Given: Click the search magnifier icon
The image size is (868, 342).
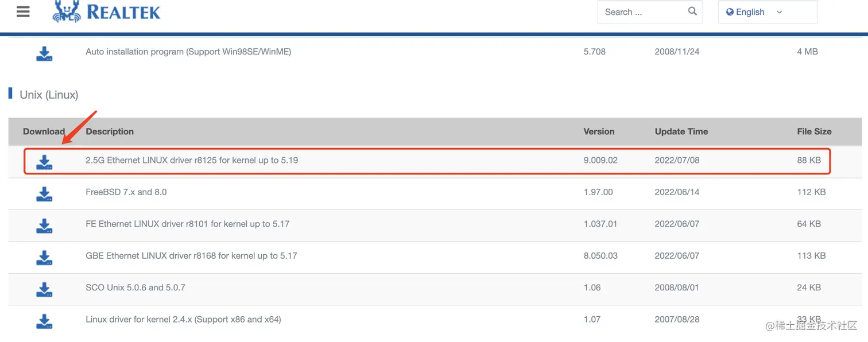Looking at the screenshot, I should pos(692,11).
